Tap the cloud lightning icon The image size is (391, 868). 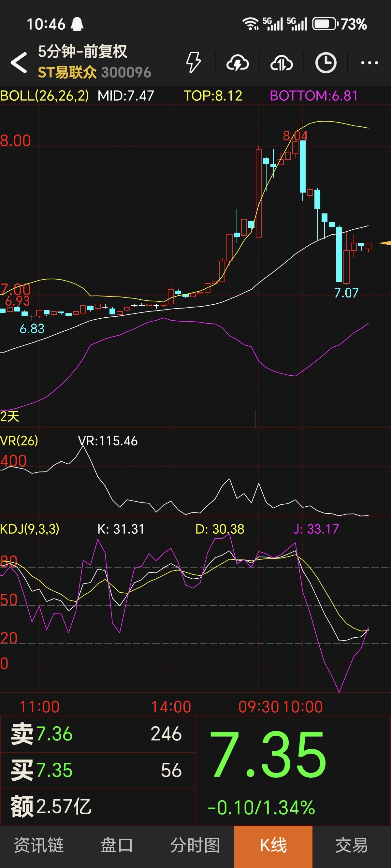coord(238,63)
